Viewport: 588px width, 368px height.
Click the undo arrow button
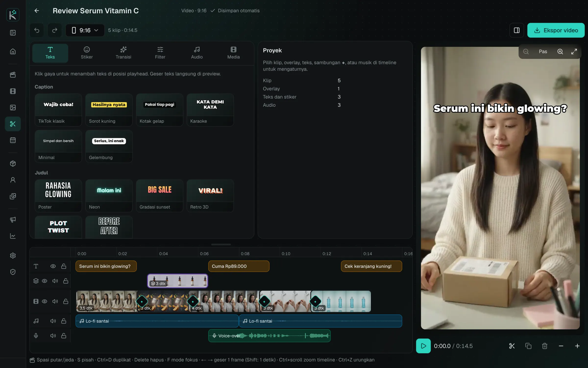[x=37, y=30]
